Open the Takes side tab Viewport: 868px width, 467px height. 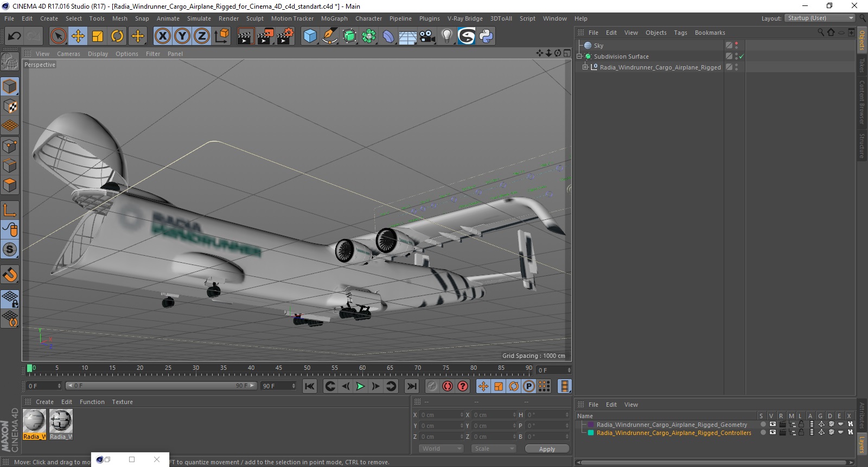point(861,65)
